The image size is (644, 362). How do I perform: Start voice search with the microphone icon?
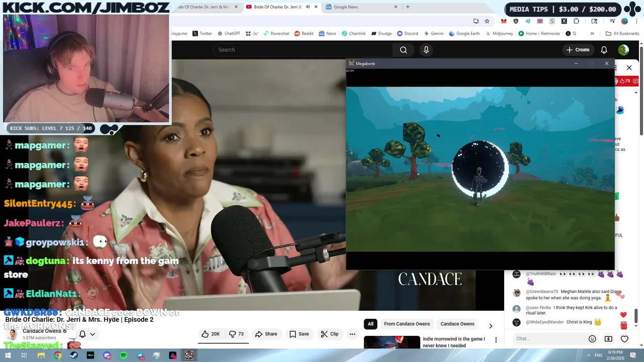pos(426,50)
